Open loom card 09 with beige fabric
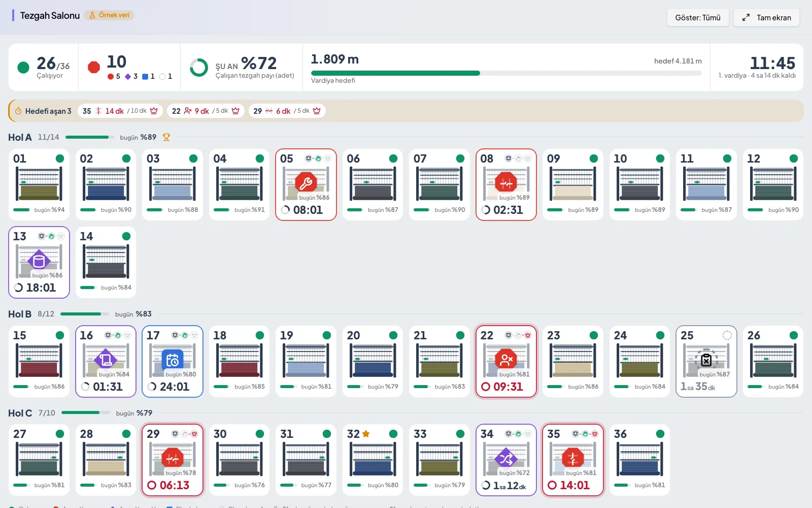The image size is (812, 508). [x=573, y=184]
